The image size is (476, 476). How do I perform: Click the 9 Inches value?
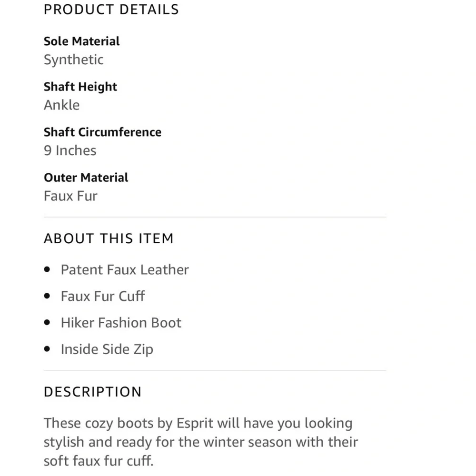click(x=70, y=150)
